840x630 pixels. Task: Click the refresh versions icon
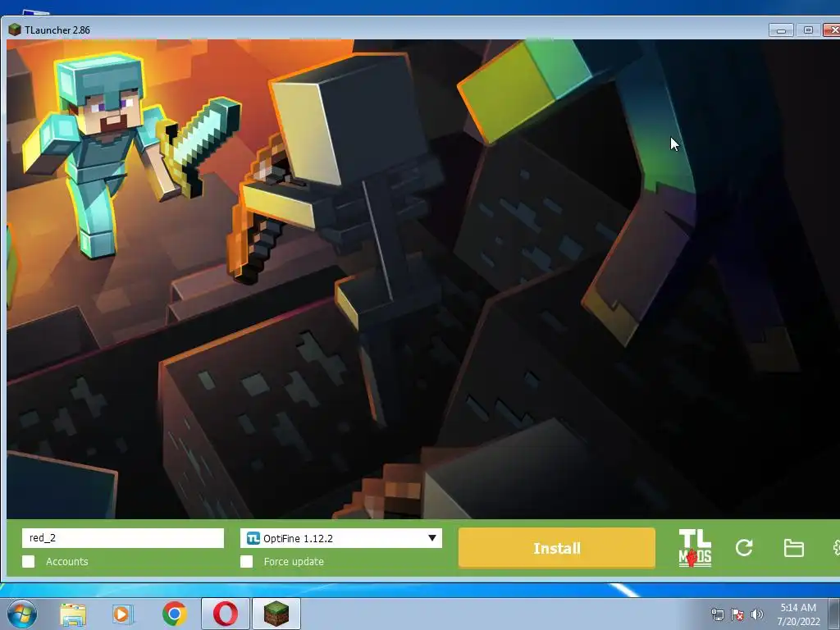click(x=744, y=547)
